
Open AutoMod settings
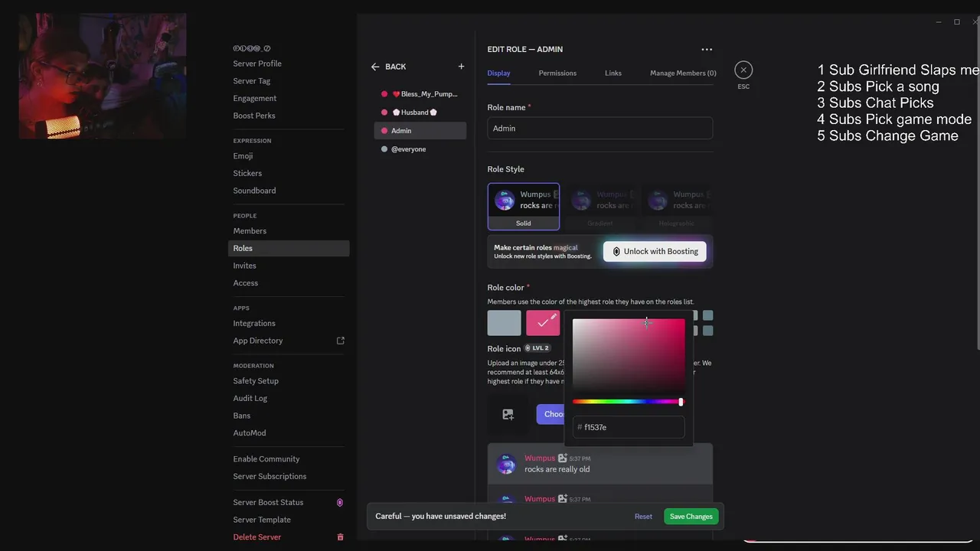[250, 433]
